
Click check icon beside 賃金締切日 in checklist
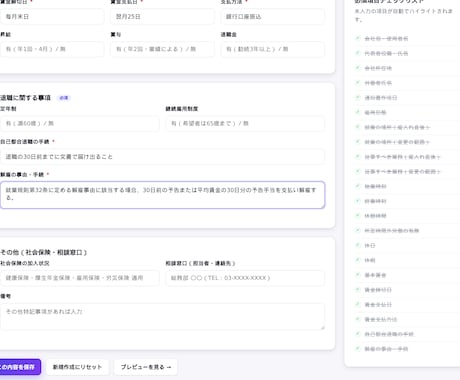[358, 290]
